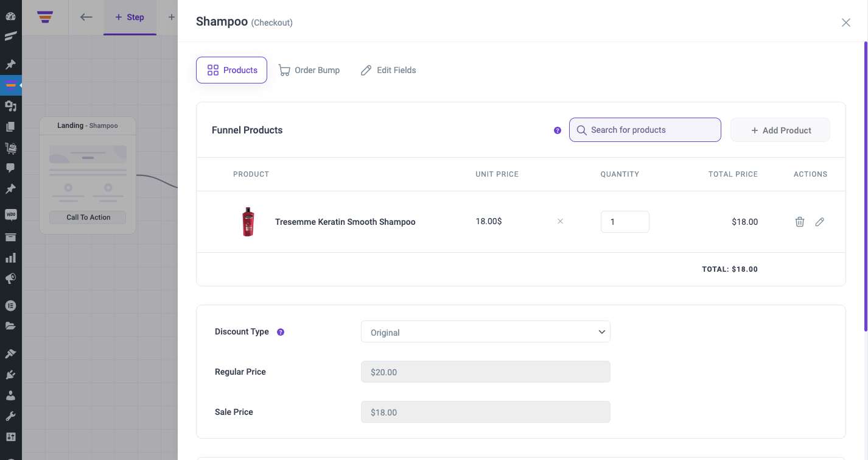Click the Funnel Products heading

pos(247,130)
